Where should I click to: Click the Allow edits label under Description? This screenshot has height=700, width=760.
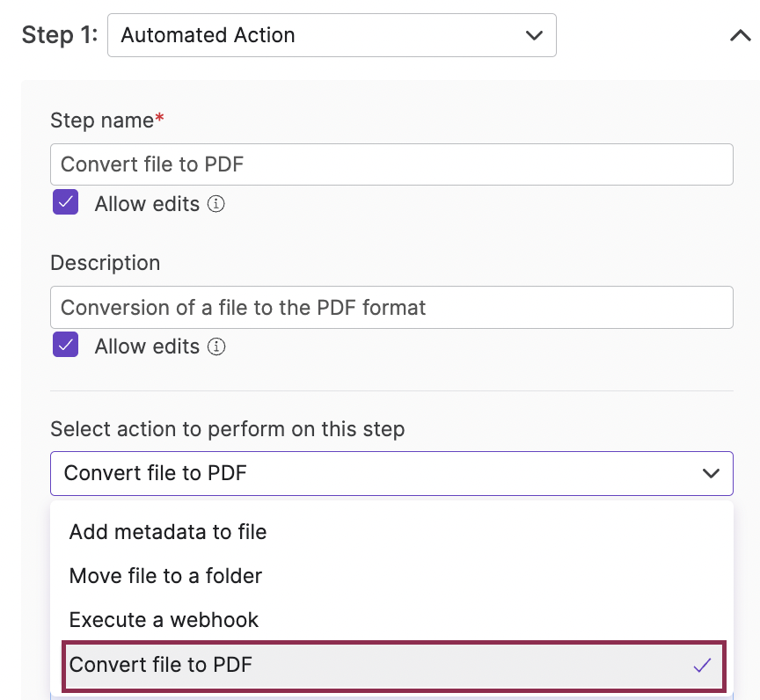point(147,346)
